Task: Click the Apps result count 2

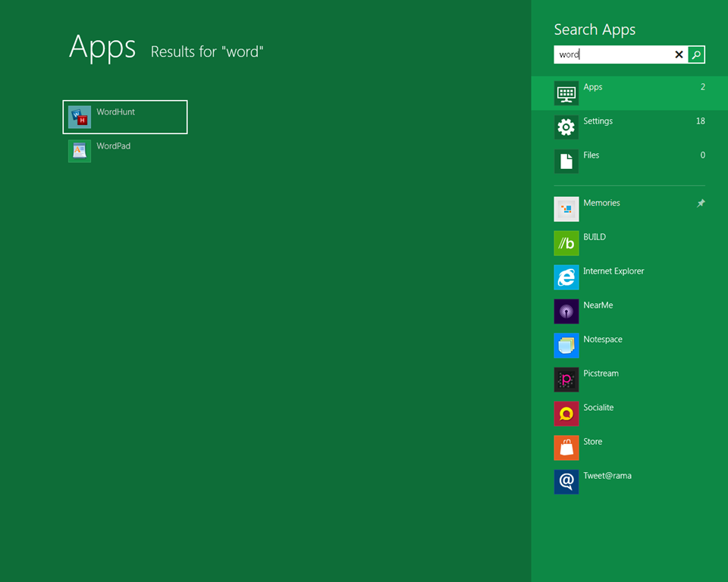Action: (x=703, y=87)
